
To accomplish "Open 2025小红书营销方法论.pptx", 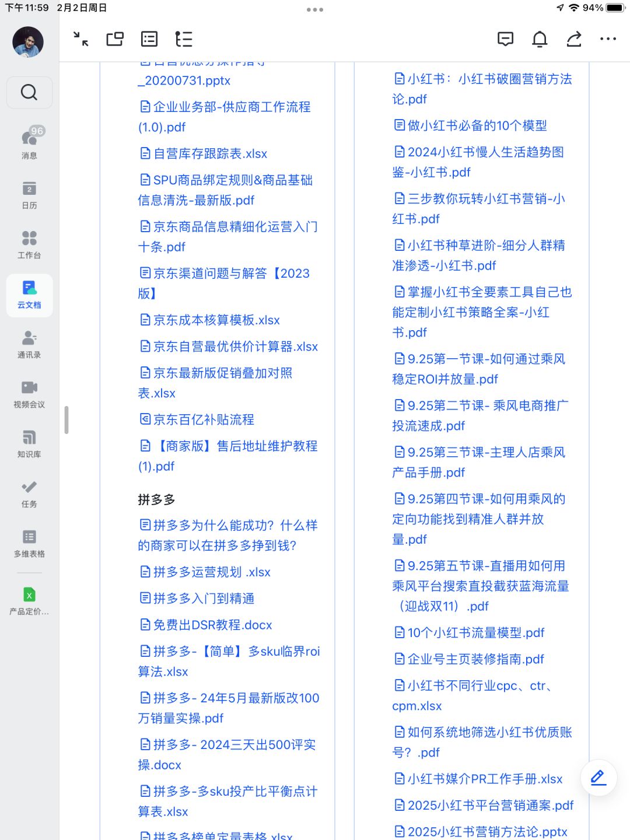I will point(481,831).
